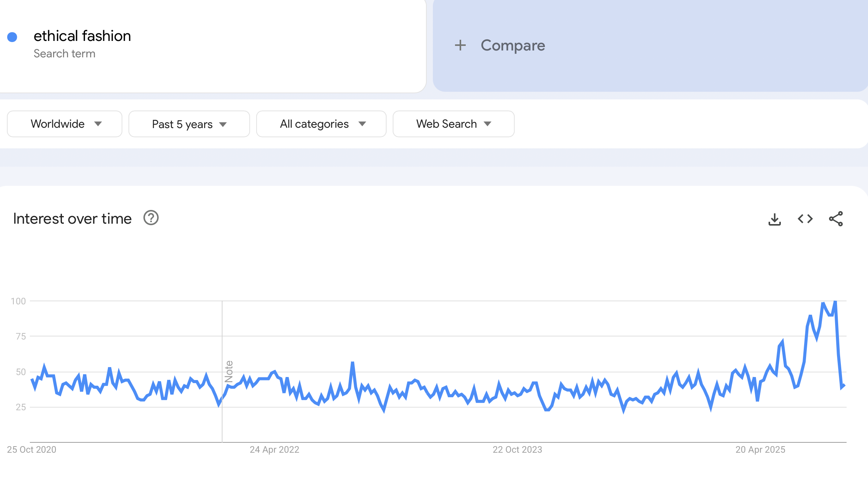The image size is (868, 481).
Task: Click the plus icon to add a comparison
Action: (x=461, y=45)
